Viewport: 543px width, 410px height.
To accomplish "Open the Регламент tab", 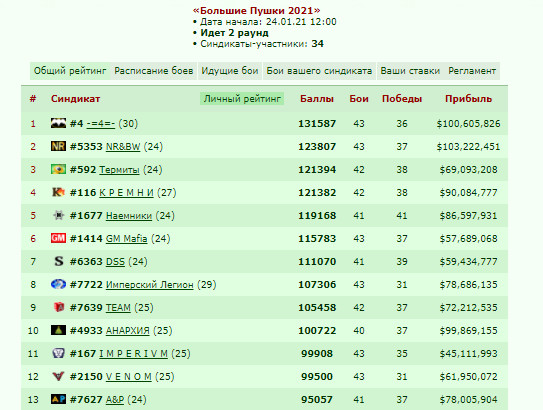I will 472,71.
